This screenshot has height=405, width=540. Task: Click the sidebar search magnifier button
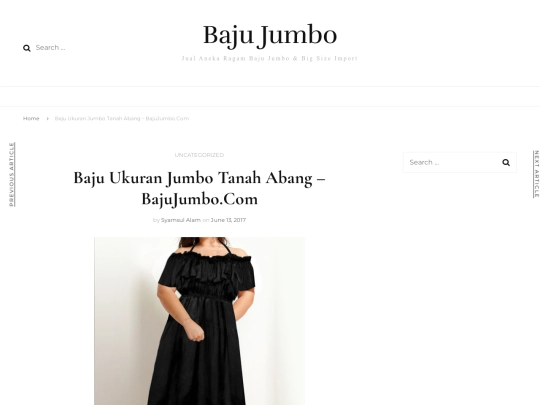point(506,162)
